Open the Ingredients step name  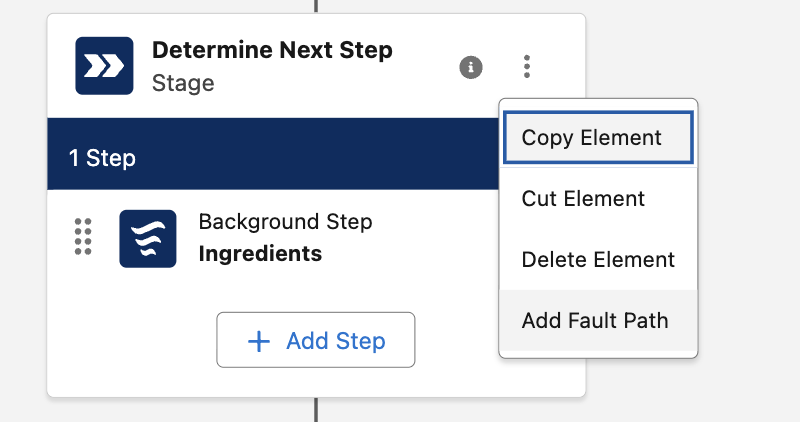(260, 254)
